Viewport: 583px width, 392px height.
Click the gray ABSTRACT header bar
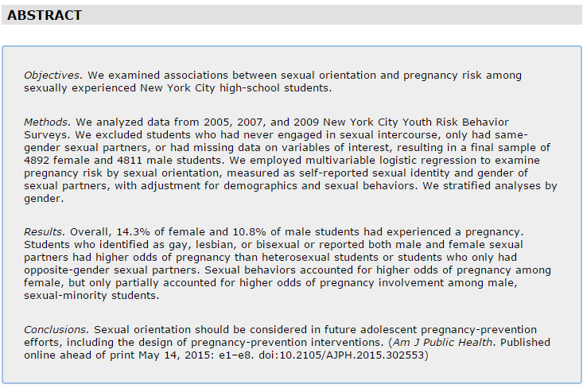pyautogui.click(x=291, y=15)
